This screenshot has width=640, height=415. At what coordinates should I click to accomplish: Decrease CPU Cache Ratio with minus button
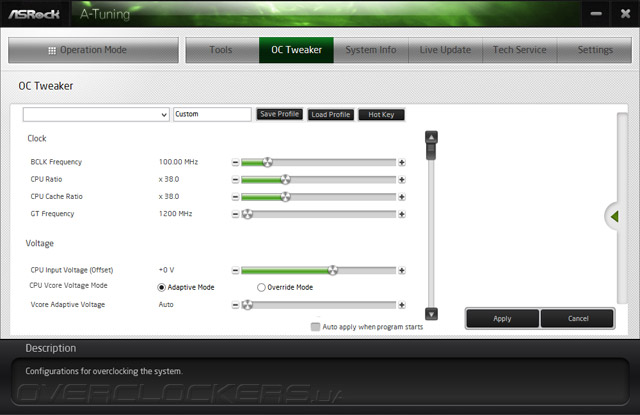click(235, 197)
